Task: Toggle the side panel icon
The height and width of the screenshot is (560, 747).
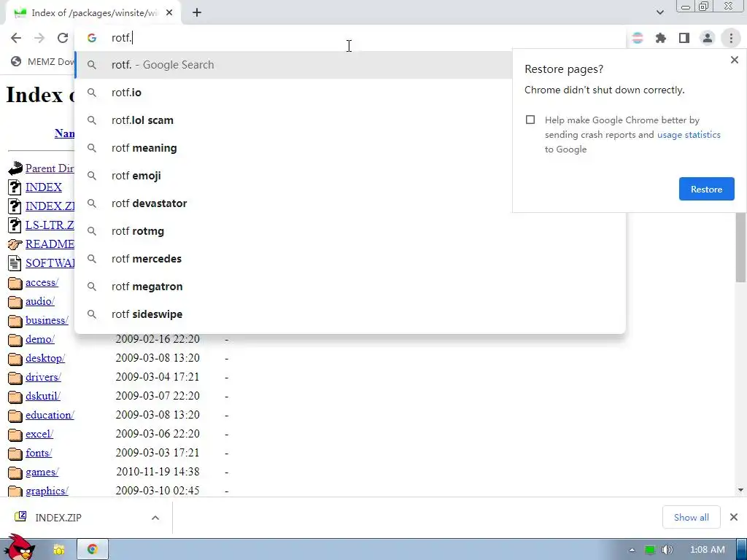Action: click(684, 38)
